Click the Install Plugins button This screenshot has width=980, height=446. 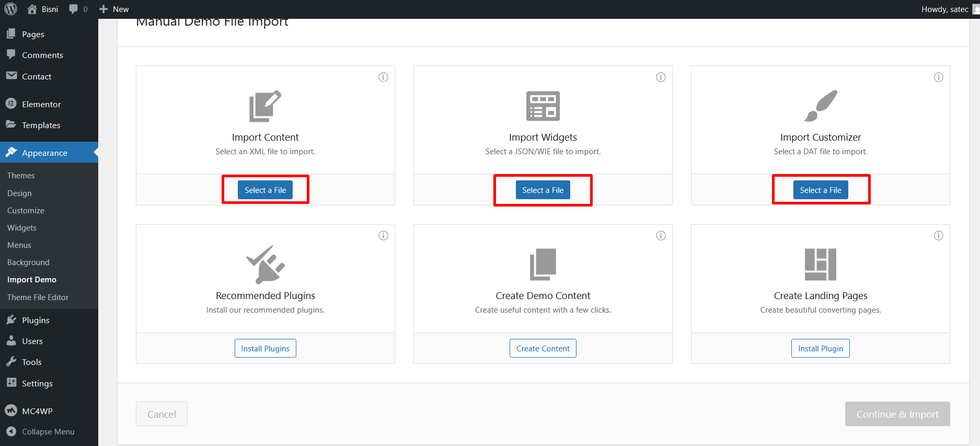point(266,348)
